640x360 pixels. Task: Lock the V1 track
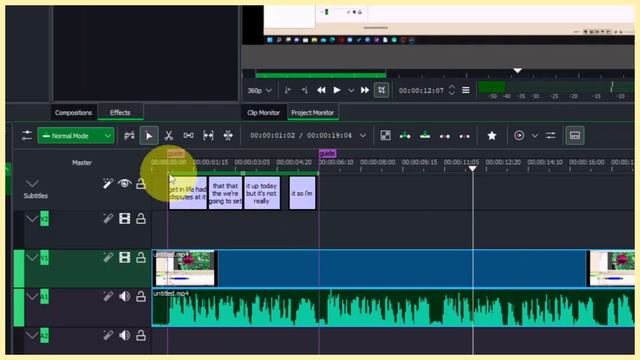pyautogui.click(x=141, y=258)
